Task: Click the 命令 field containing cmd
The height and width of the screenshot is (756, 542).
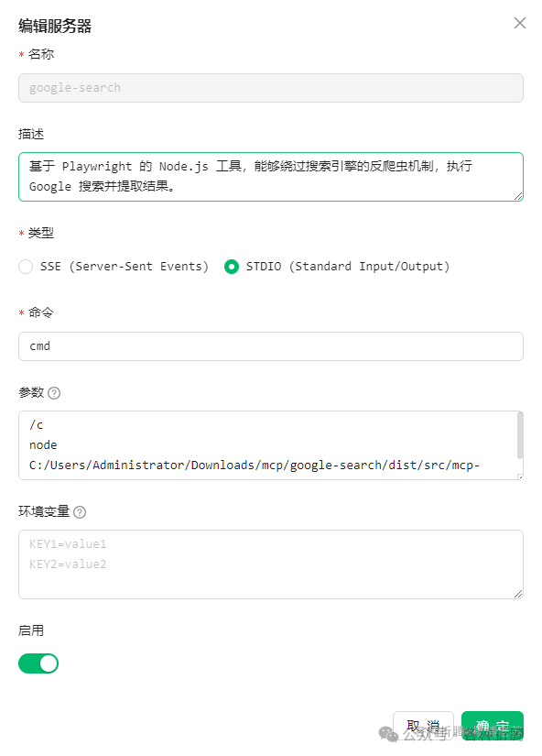Action: [x=271, y=346]
